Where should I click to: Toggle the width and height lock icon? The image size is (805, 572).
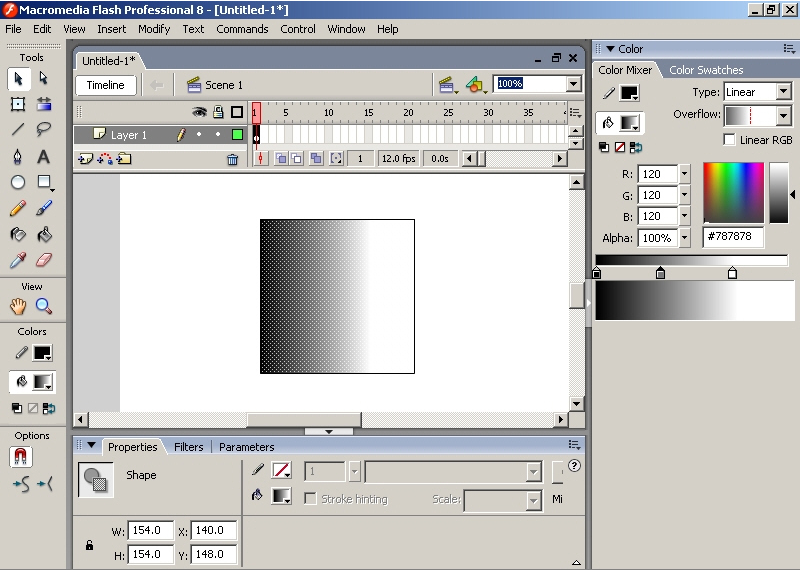(89, 545)
